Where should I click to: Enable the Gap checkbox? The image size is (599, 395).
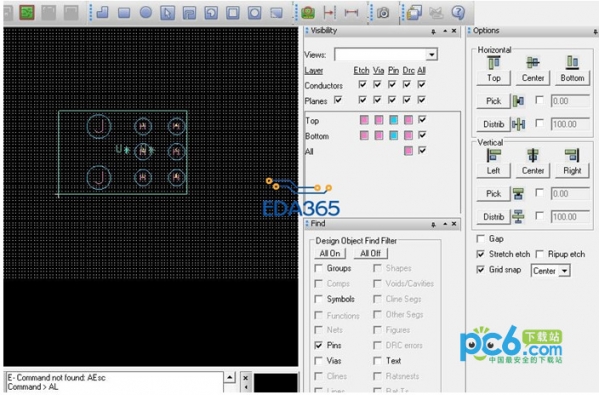[481, 239]
